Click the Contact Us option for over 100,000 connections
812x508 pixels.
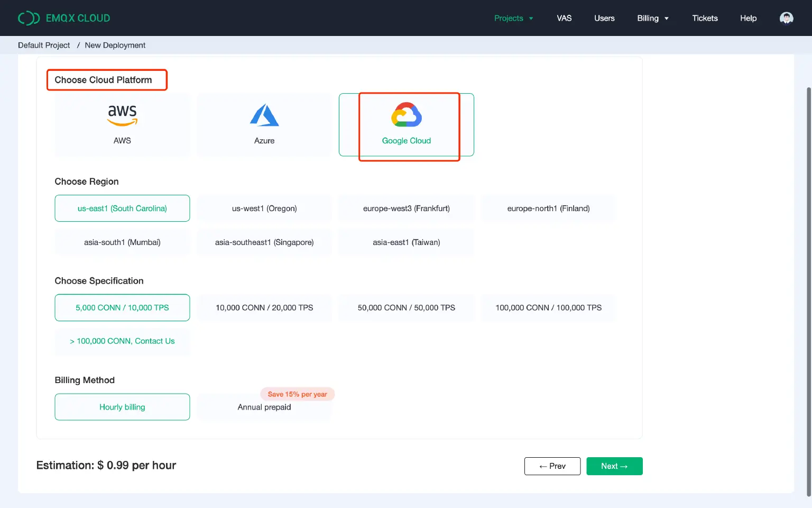(x=122, y=341)
